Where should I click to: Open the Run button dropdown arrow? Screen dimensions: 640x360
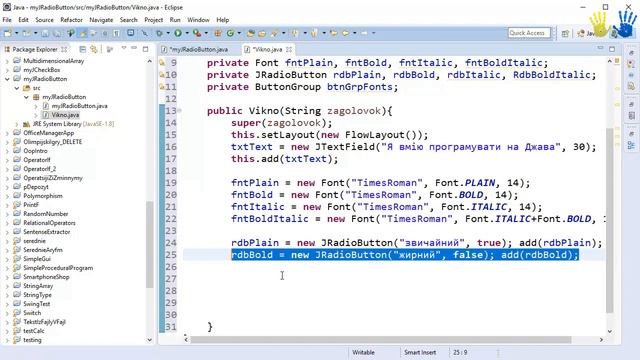tap(187, 33)
